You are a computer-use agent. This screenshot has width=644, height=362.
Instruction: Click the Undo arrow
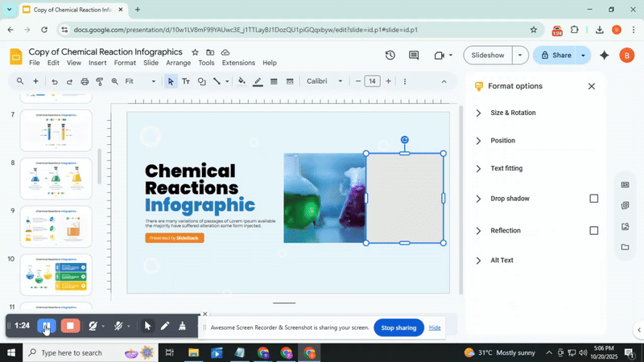pos(54,81)
